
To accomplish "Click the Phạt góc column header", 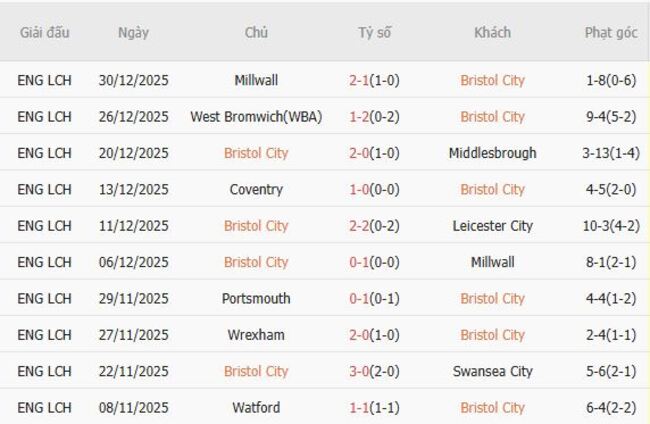I will coord(611,32).
